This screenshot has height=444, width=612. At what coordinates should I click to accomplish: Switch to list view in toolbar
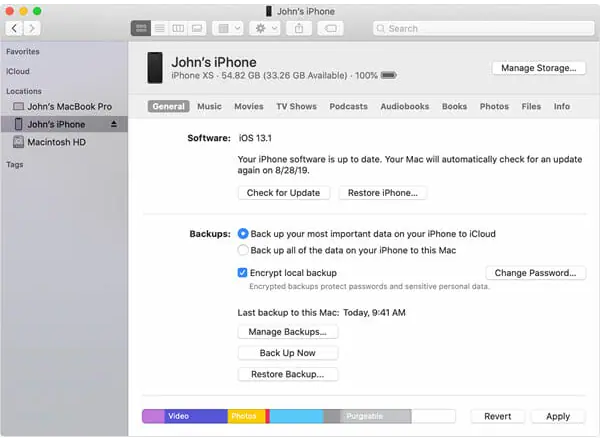tap(160, 28)
